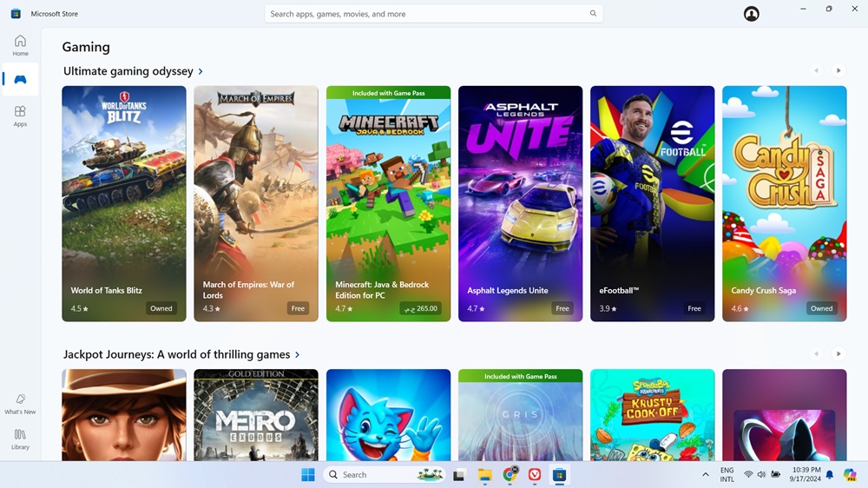
Task: Open Google Chrome from taskbar
Action: pyautogui.click(x=510, y=475)
